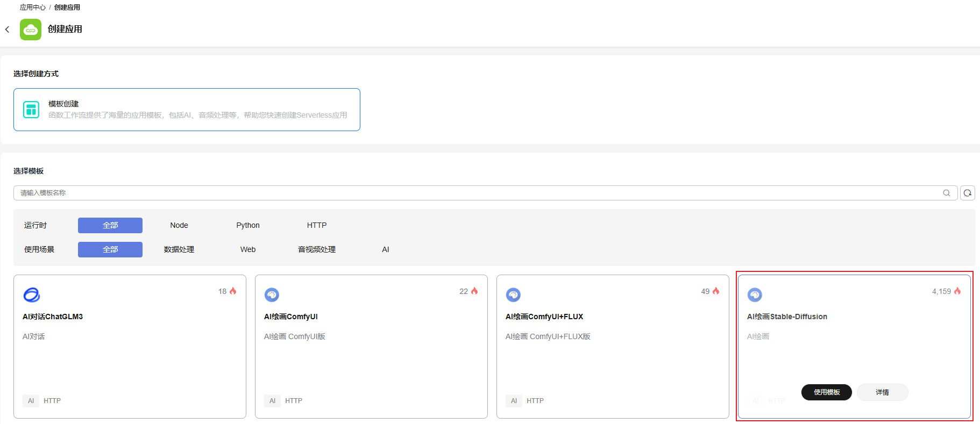This screenshot has width=980, height=424.
Task: Click the ChatGLM3 blue swirl logo
Action: 32,294
